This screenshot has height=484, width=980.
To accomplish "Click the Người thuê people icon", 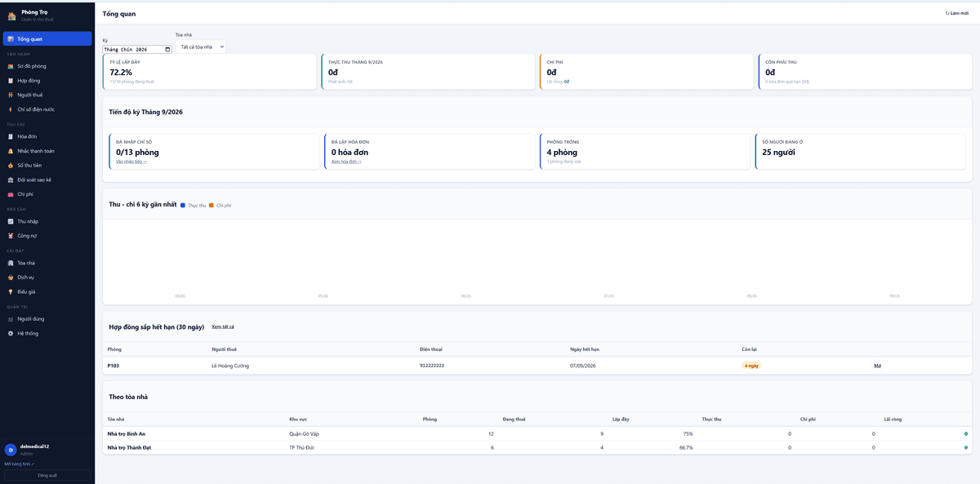I will tap(11, 95).
